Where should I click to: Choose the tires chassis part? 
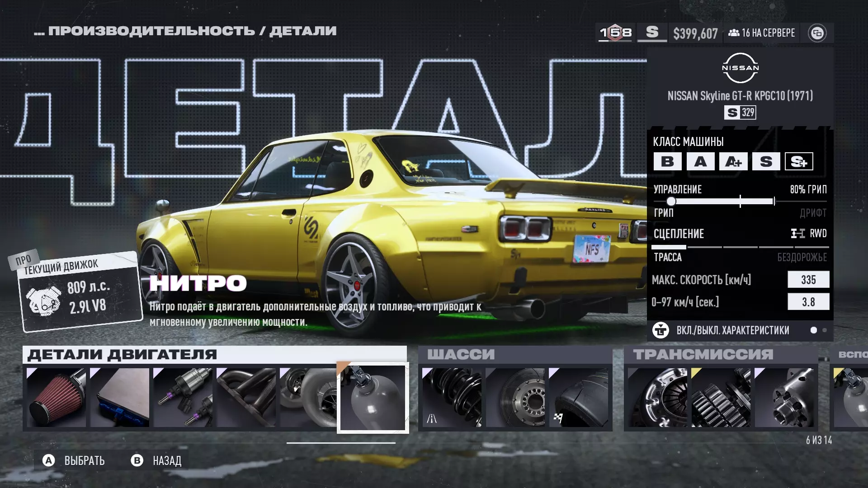tap(578, 397)
